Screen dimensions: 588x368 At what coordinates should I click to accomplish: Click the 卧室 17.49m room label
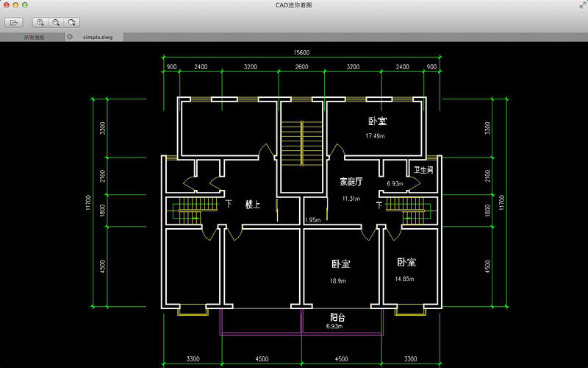tap(378, 121)
